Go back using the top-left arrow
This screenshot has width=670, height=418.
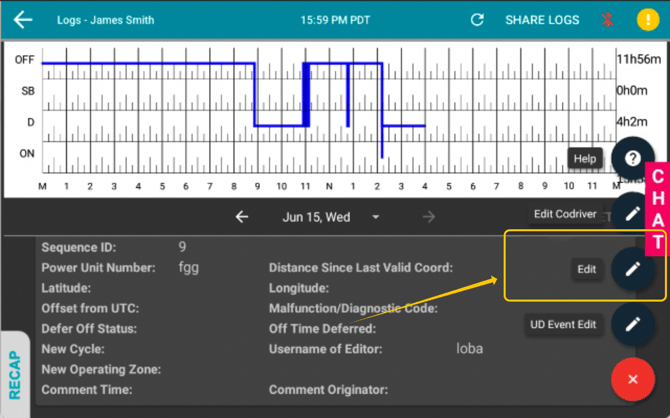[x=23, y=20]
